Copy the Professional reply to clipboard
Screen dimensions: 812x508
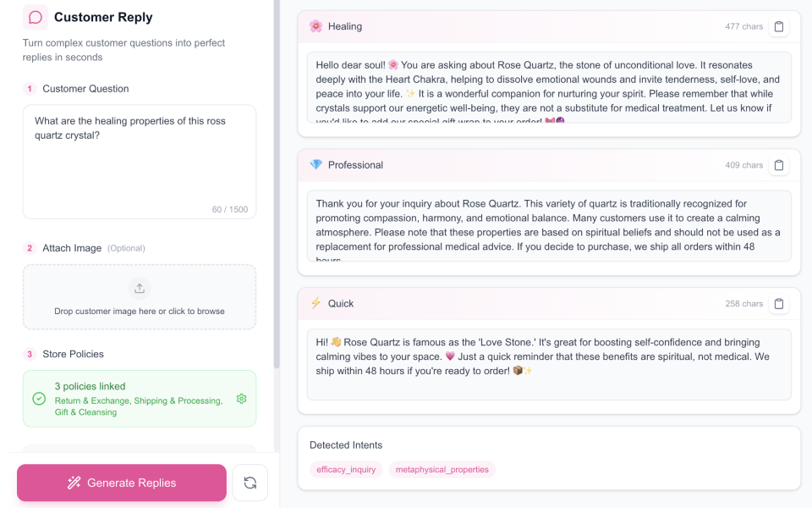tap(779, 165)
